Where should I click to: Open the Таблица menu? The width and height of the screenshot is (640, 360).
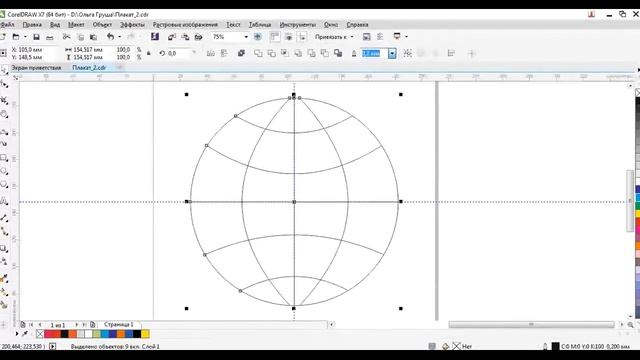(x=260, y=25)
